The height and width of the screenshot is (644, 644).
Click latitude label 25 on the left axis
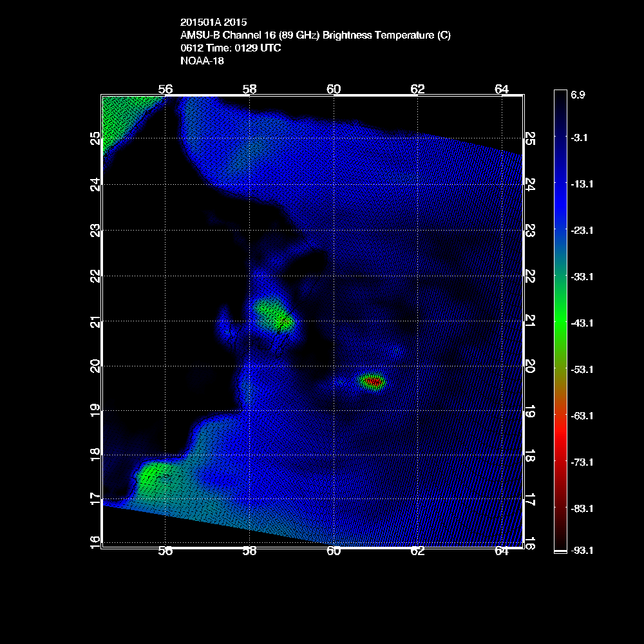pyautogui.click(x=95, y=138)
